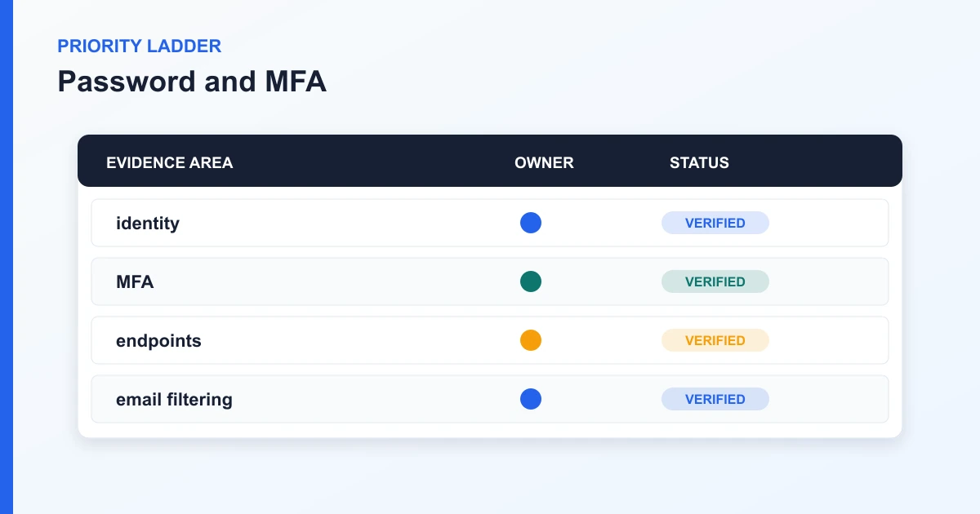Select the VERIFIED badge in MFA row

point(715,281)
